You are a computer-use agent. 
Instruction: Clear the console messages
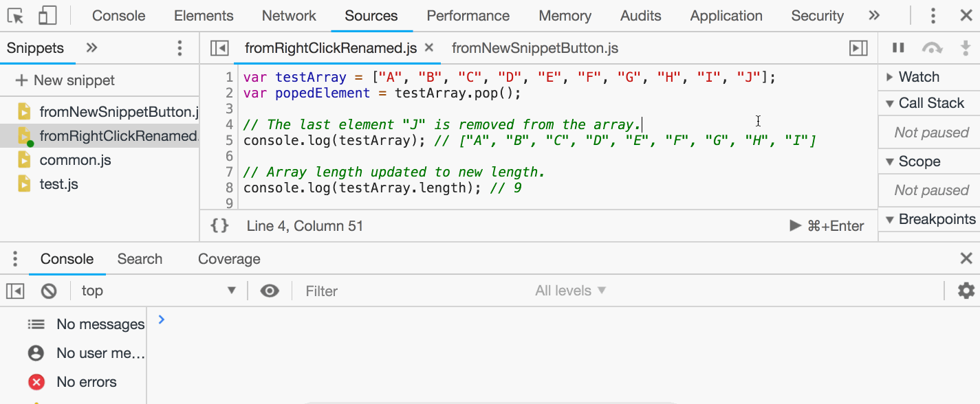47,291
